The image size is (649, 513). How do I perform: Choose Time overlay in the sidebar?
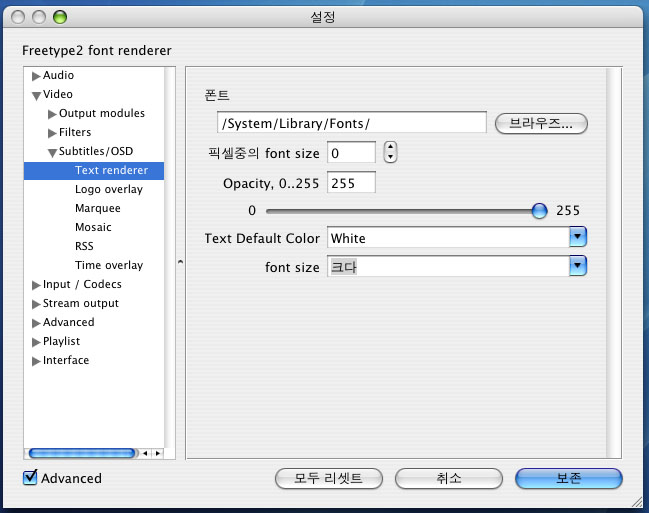pyautogui.click(x=108, y=265)
